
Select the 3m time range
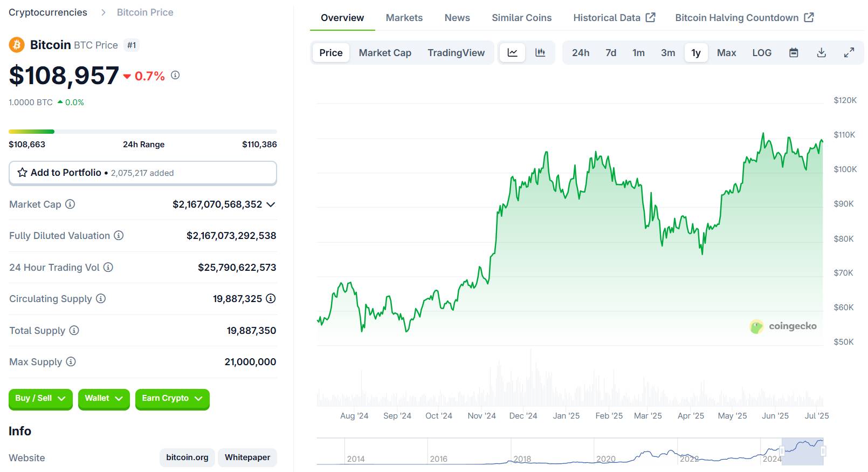668,53
